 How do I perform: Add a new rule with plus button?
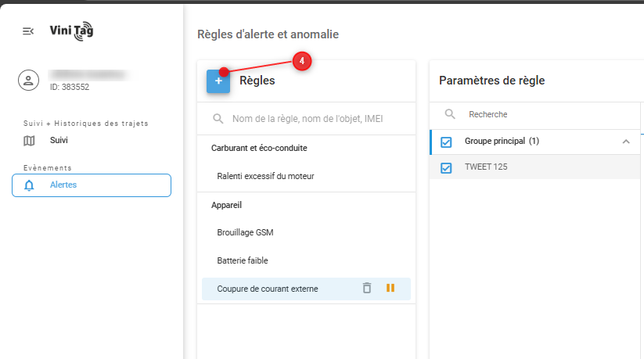pos(218,81)
